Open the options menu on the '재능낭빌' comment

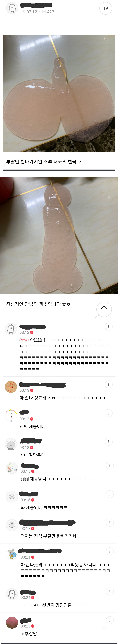point(110,466)
